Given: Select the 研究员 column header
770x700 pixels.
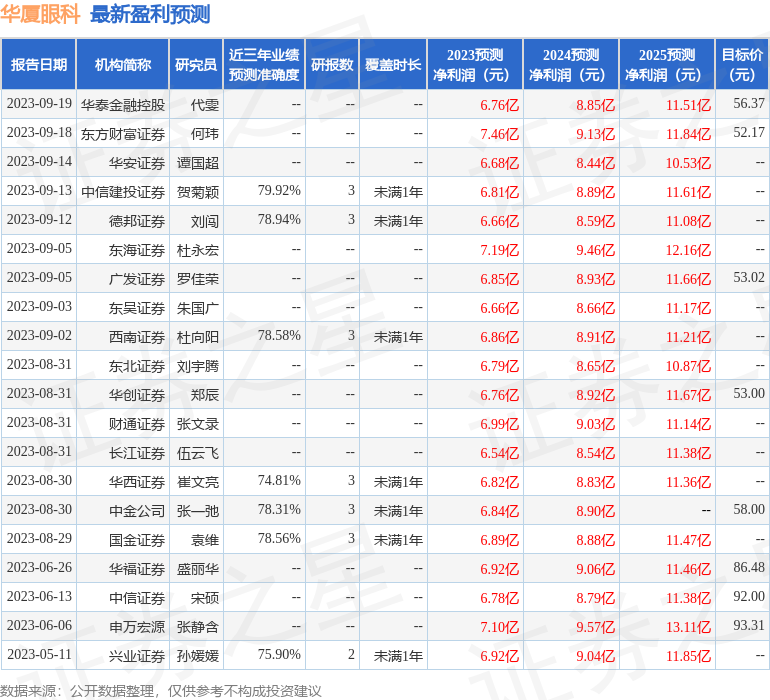Looking at the screenshot, I should point(196,65).
